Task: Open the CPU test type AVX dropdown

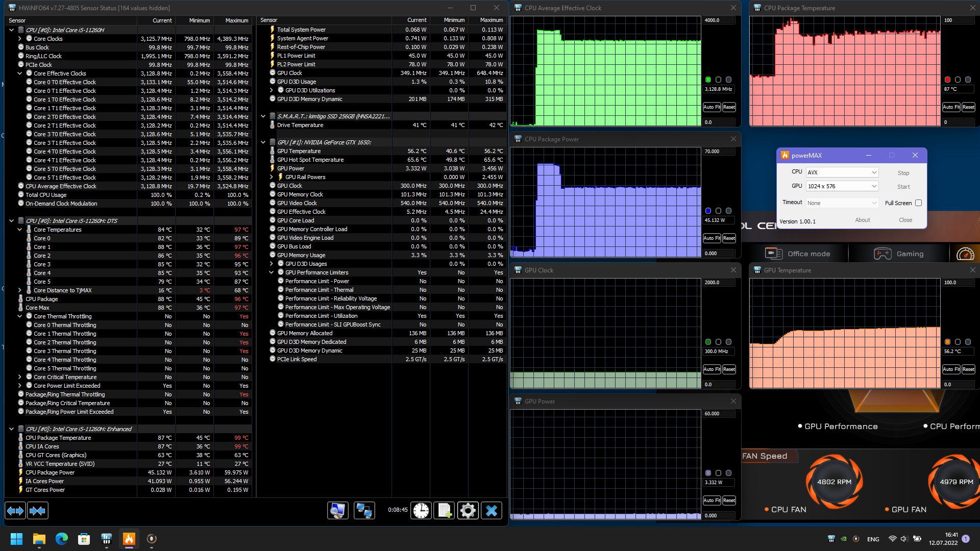Action: coord(842,172)
